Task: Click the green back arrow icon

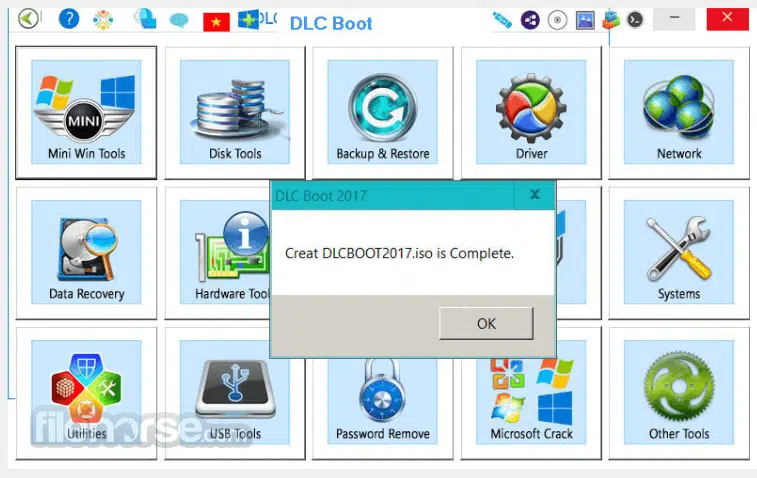Action: pos(28,19)
